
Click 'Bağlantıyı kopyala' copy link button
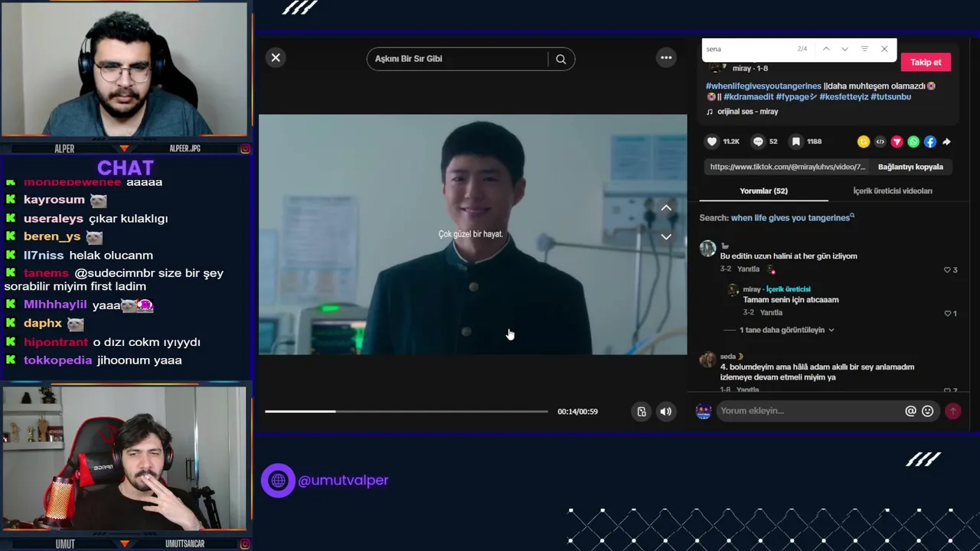pyautogui.click(x=910, y=167)
